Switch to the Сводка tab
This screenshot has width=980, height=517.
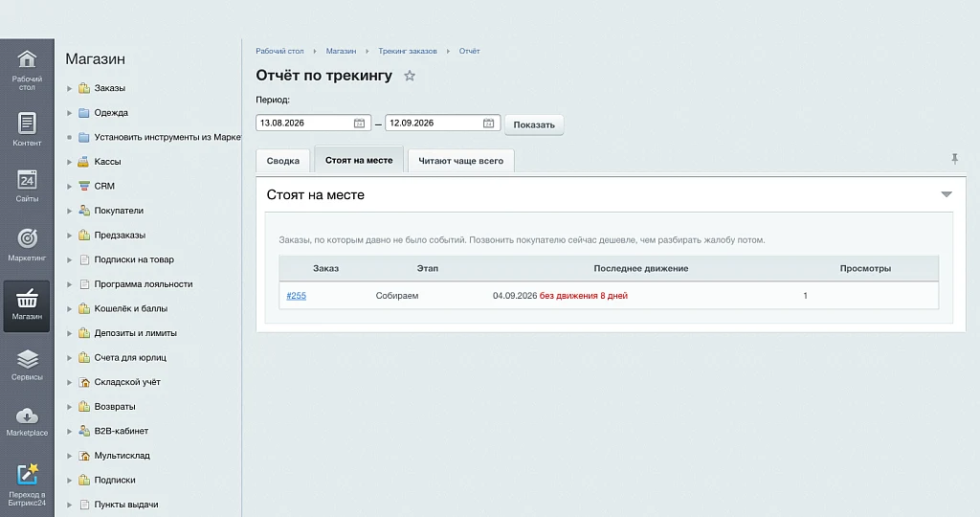click(x=283, y=161)
